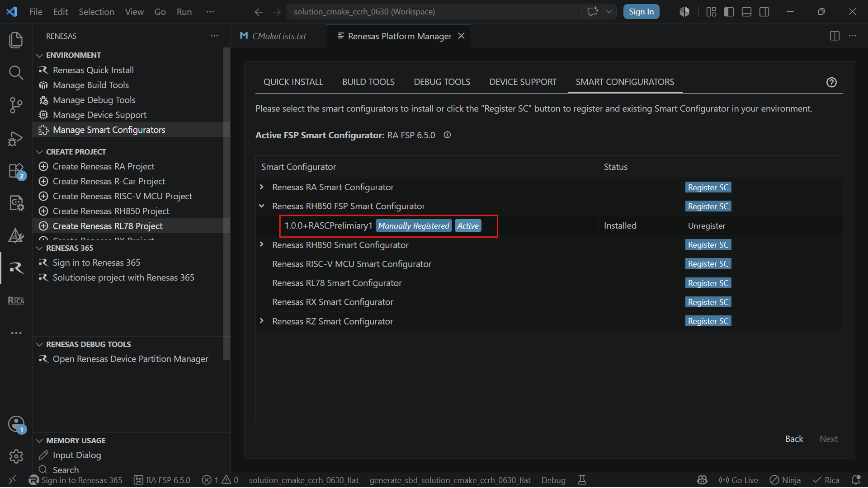Switch to the QUICK INSTALL tab

293,82
